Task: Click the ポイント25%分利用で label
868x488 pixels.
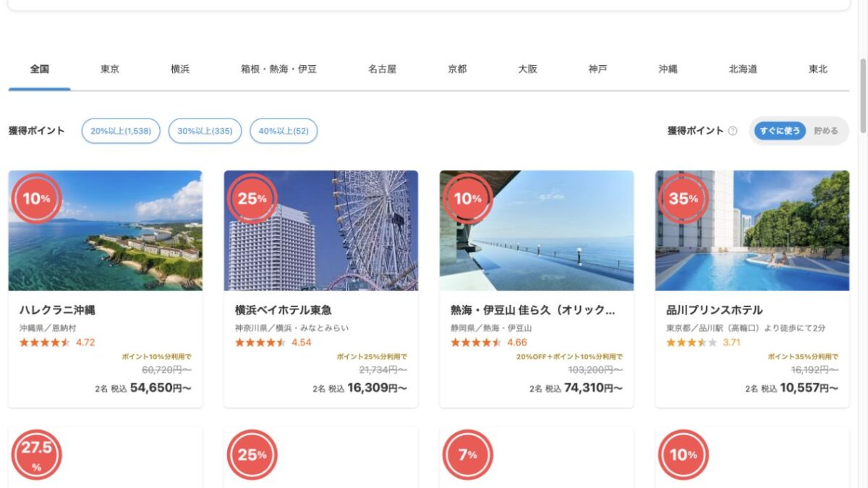Action: tap(372, 357)
